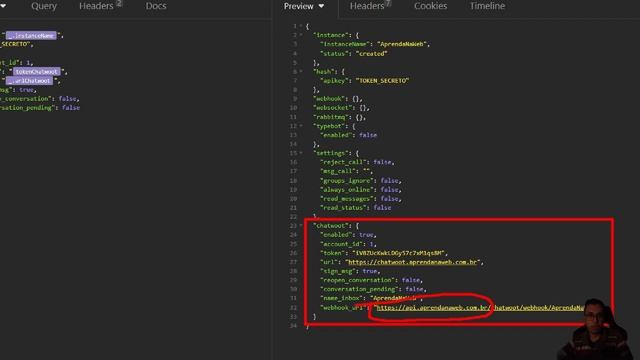Collapse the "chatwoot" object fold arrow

coord(301,226)
